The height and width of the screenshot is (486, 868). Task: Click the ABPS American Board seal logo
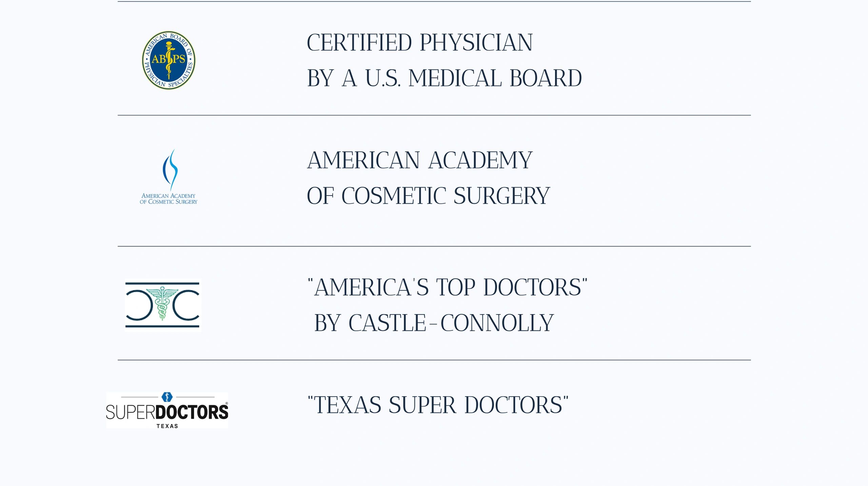[x=169, y=60]
